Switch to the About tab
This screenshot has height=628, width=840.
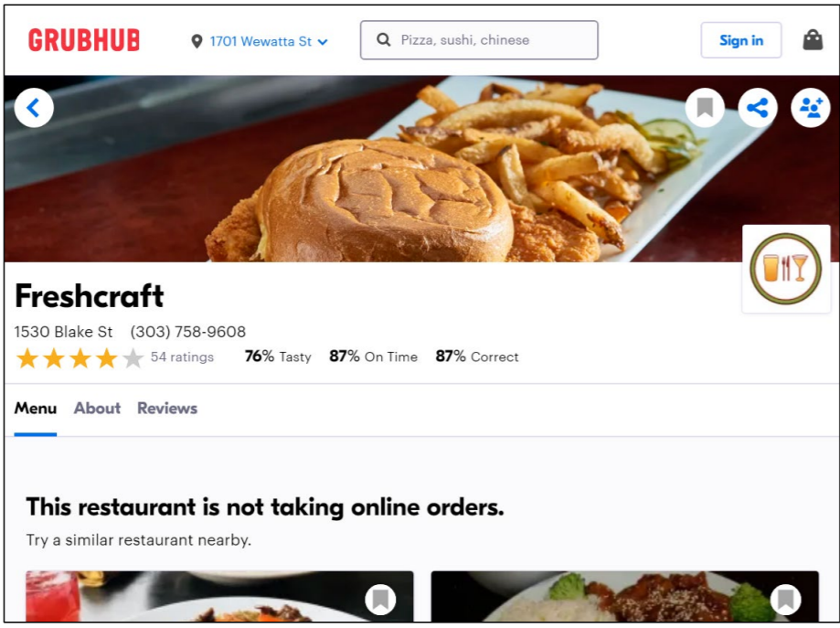(97, 409)
